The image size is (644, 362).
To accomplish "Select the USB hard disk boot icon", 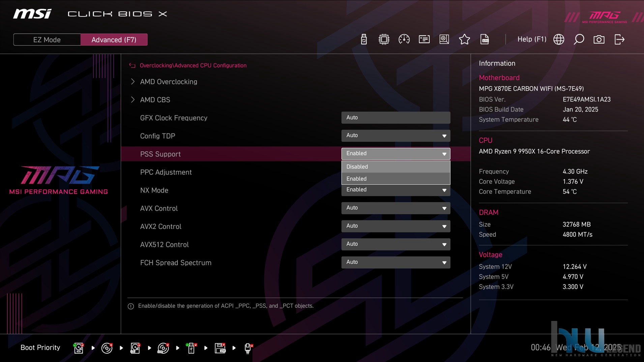I will 135,348.
